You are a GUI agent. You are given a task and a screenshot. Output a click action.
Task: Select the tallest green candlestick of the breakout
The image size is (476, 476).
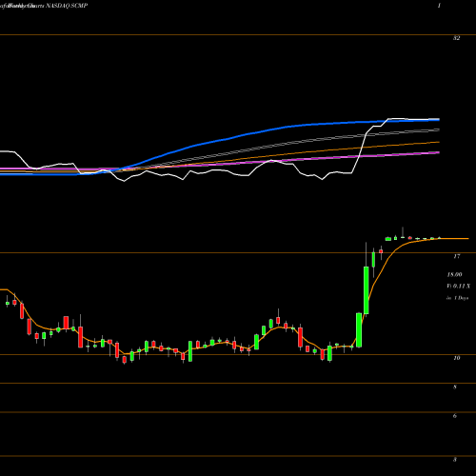366,290
